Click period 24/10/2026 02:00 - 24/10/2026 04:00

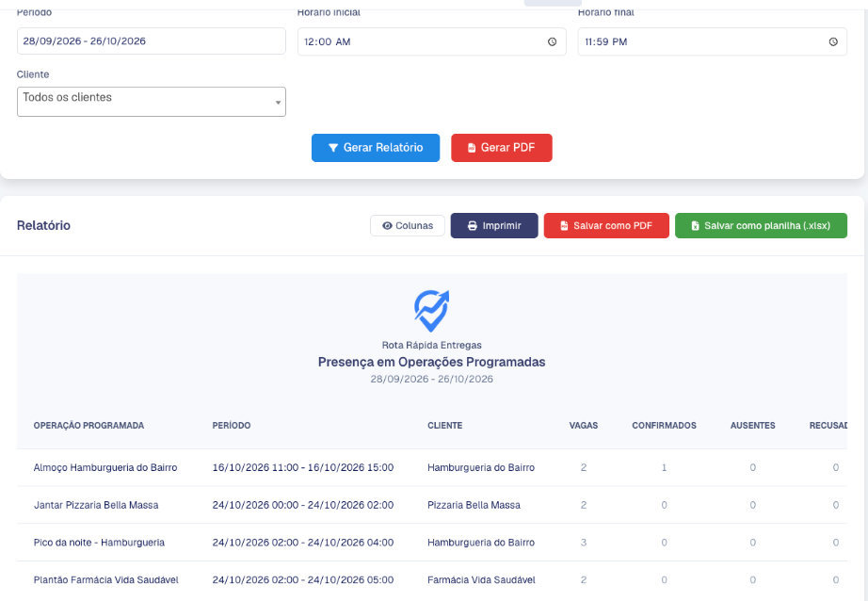[303, 543]
